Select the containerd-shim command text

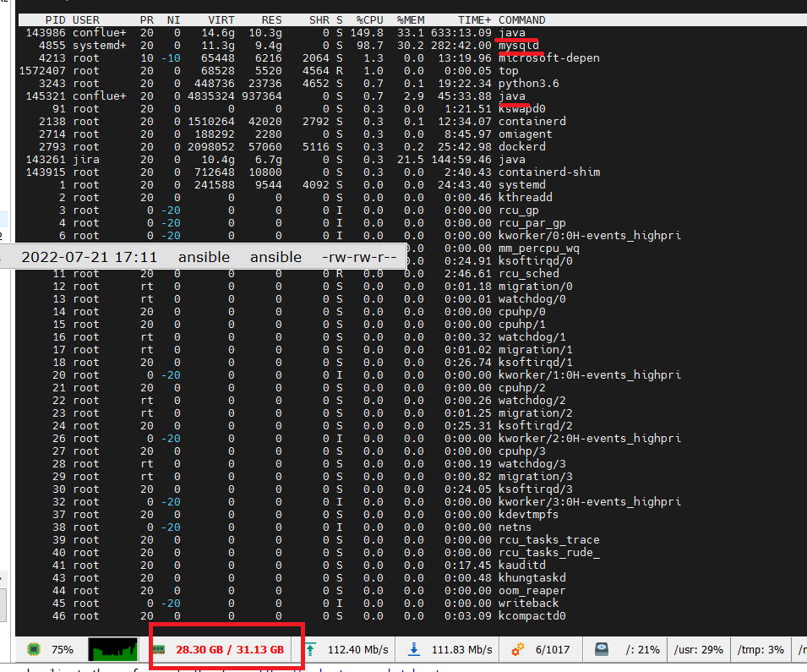[549, 172]
